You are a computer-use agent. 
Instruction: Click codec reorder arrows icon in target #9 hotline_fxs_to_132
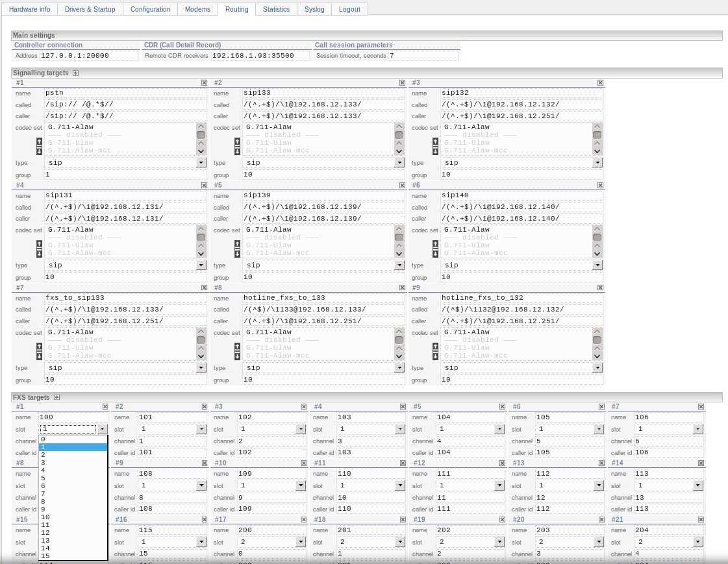click(x=435, y=351)
